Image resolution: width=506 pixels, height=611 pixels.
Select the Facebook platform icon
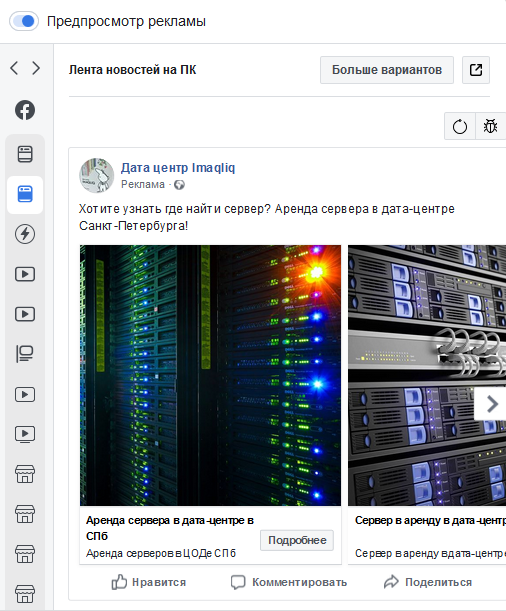(x=25, y=110)
